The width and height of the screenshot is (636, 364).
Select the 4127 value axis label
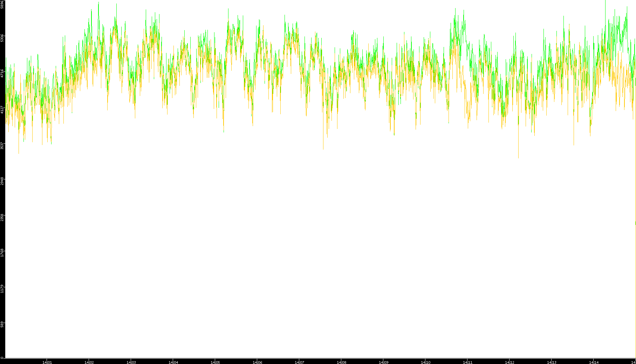[2, 109]
